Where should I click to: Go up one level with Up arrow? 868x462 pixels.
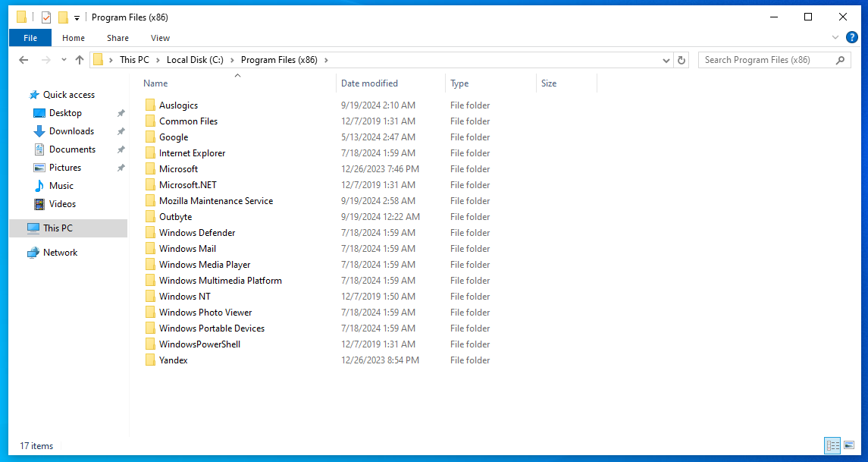point(79,60)
